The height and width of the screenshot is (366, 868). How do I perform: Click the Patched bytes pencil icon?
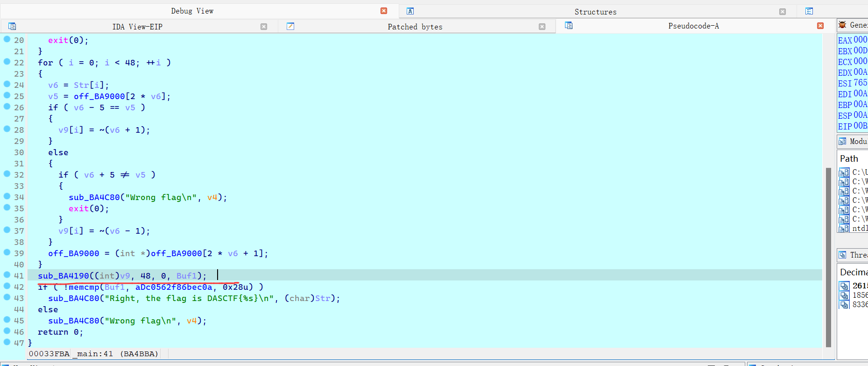(x=290, y=26)
